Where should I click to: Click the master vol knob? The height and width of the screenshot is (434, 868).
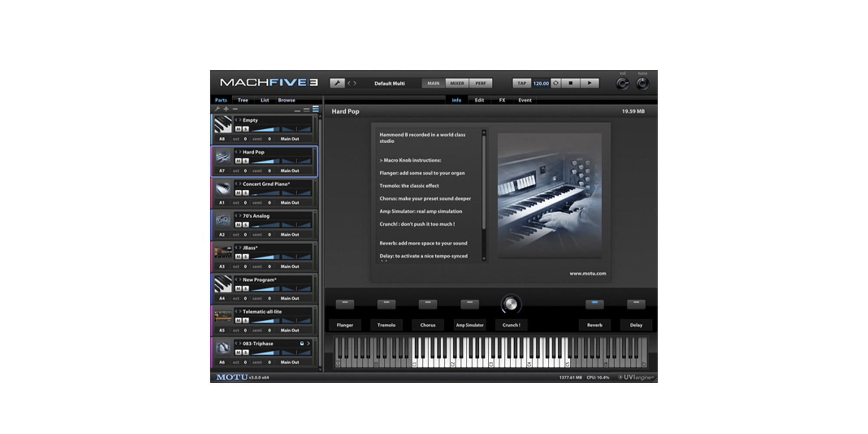pos(622,83)
